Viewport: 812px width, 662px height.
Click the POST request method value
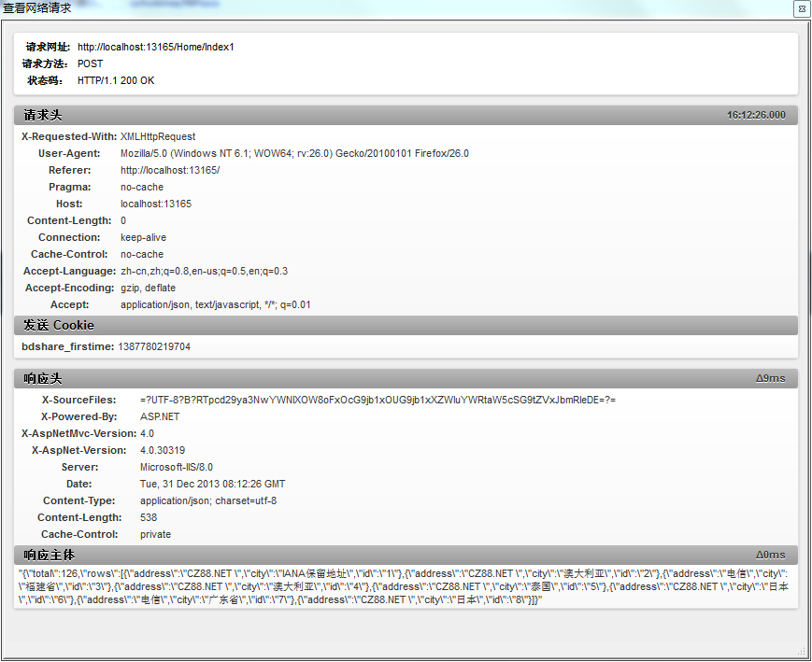90,63
